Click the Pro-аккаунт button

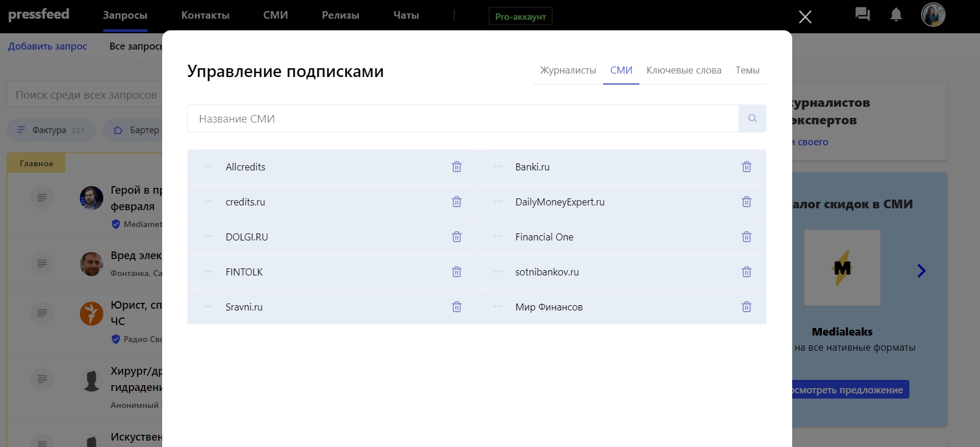click(520, 16)
